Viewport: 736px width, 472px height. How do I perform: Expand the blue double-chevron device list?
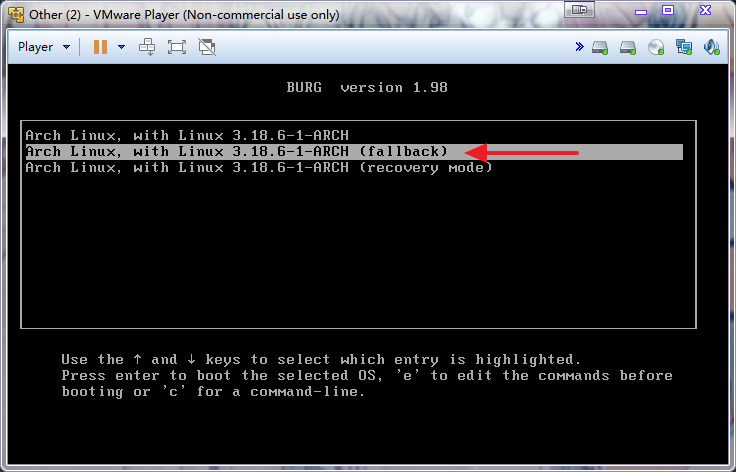(x=579, y=47)
